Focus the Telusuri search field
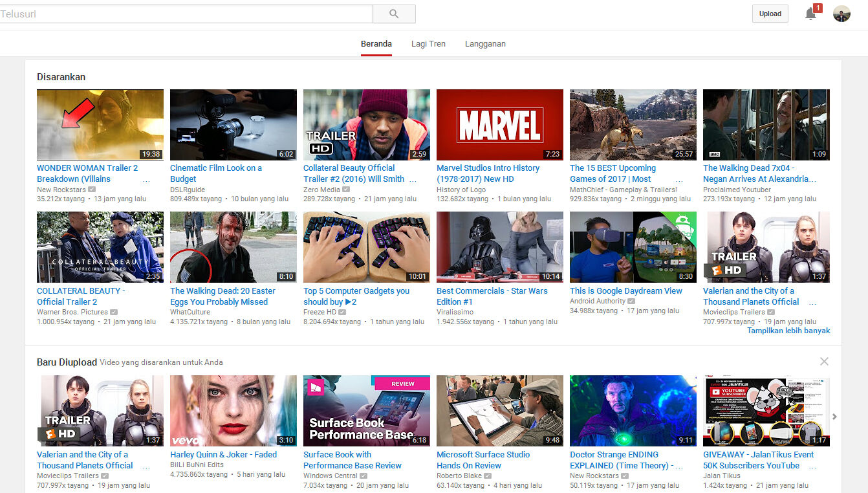Screen dimensions: 868x493 tap(186, 14)
